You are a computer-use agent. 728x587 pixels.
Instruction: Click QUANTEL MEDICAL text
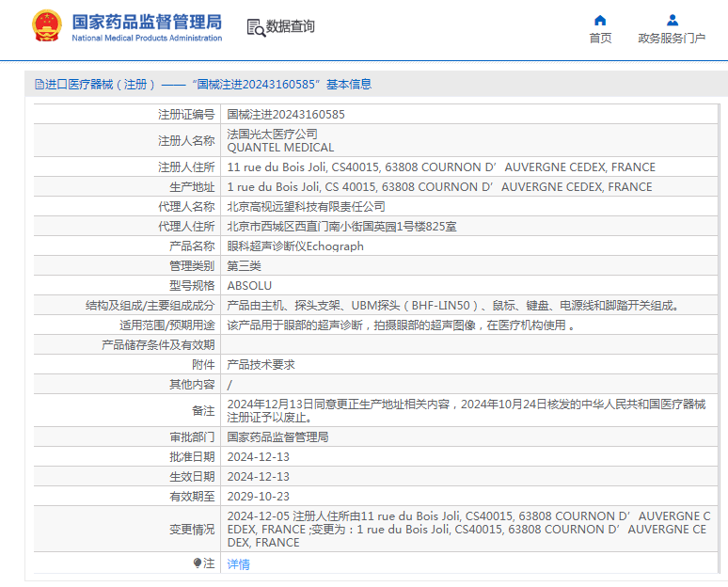pos(280,147)
